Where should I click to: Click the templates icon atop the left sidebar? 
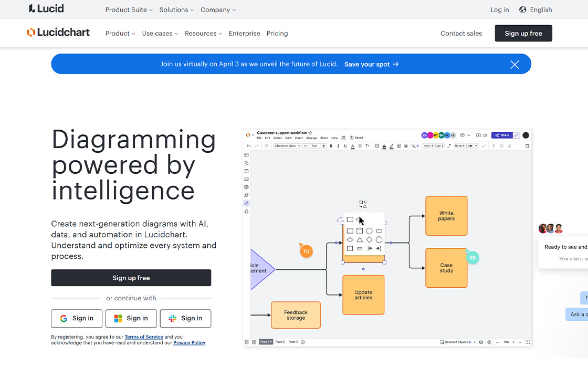[x=246, y=155]
